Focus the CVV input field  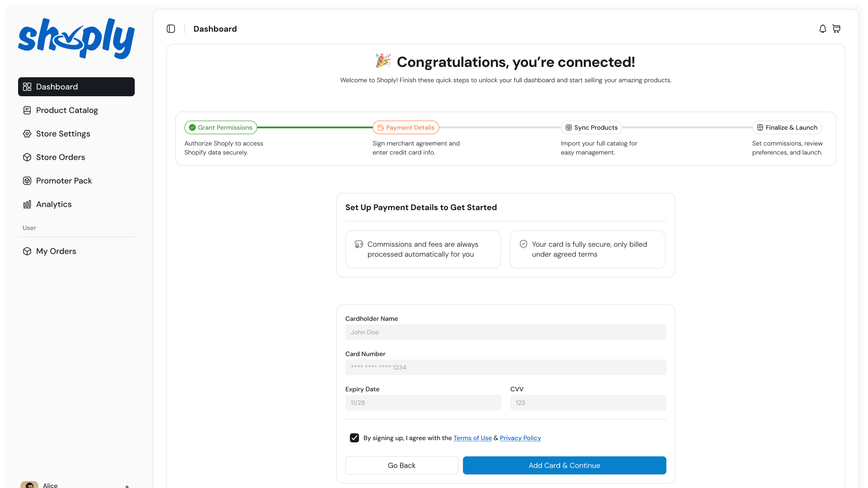point(588,403)
